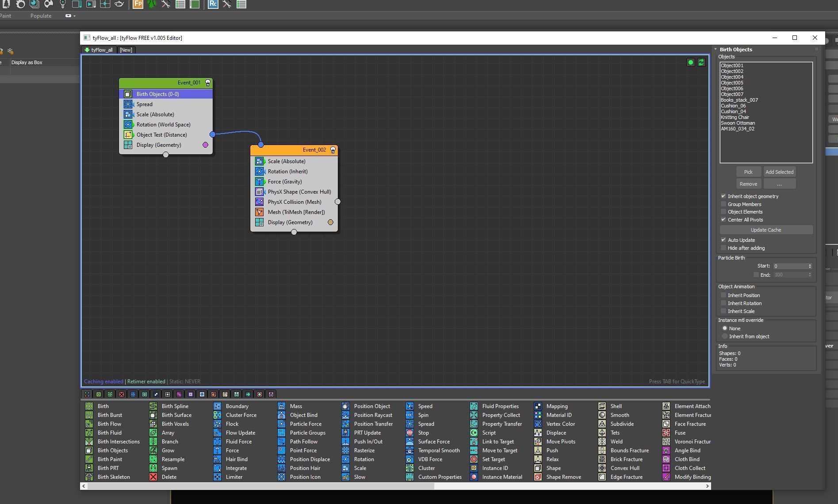Enable the Object Elements checkbox
The height and width of the screenshot is (504, 838).
723,212
